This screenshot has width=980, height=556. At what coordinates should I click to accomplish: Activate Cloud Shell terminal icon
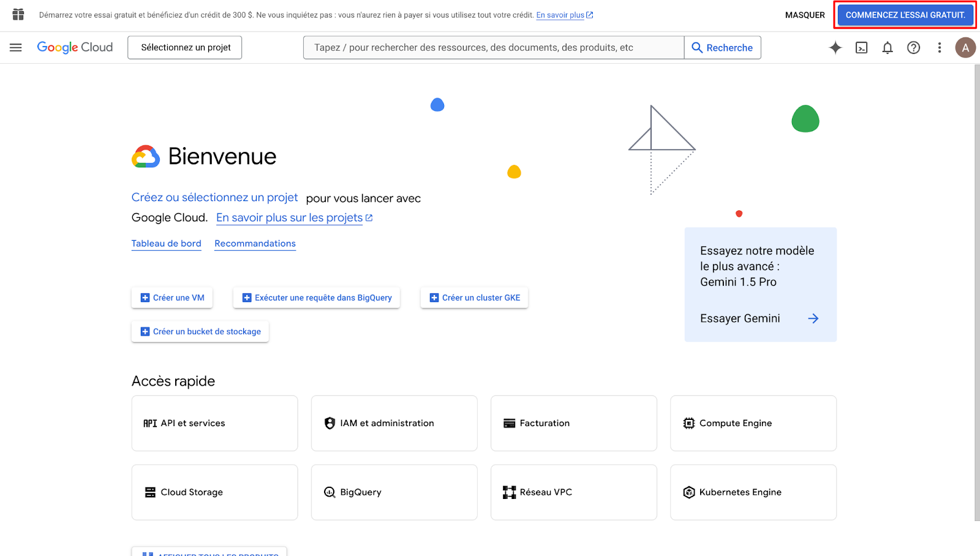[x=862, y=47]
